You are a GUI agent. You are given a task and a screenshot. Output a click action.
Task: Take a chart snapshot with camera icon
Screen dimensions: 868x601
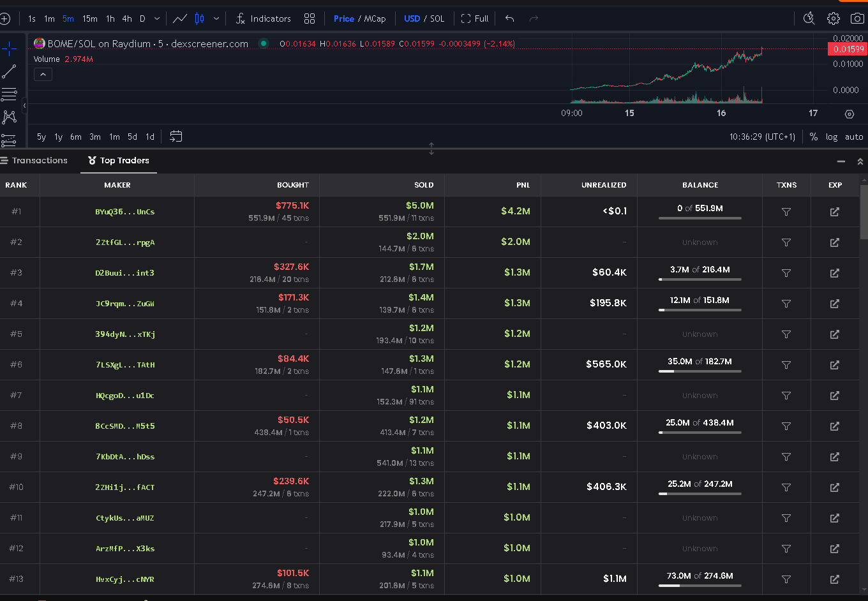(857, 19)
